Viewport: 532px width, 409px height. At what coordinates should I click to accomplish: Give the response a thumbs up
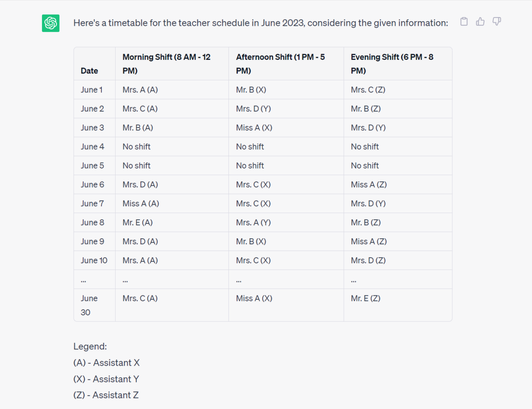(480, 22)
